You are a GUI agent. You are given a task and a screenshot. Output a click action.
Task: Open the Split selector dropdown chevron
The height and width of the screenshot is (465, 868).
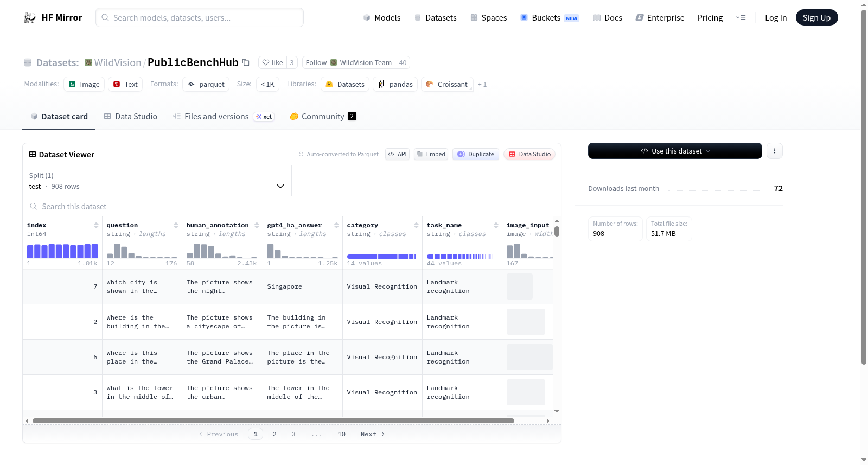280,186
